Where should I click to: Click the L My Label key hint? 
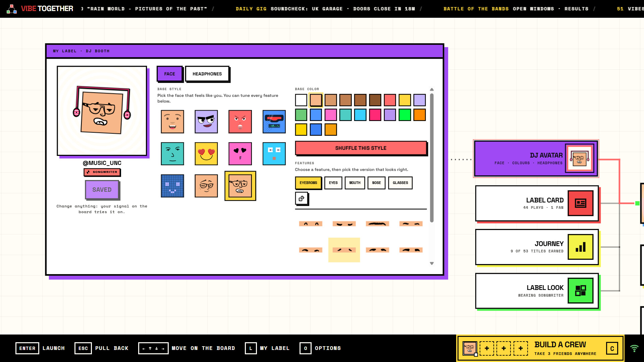pos(267,348)
